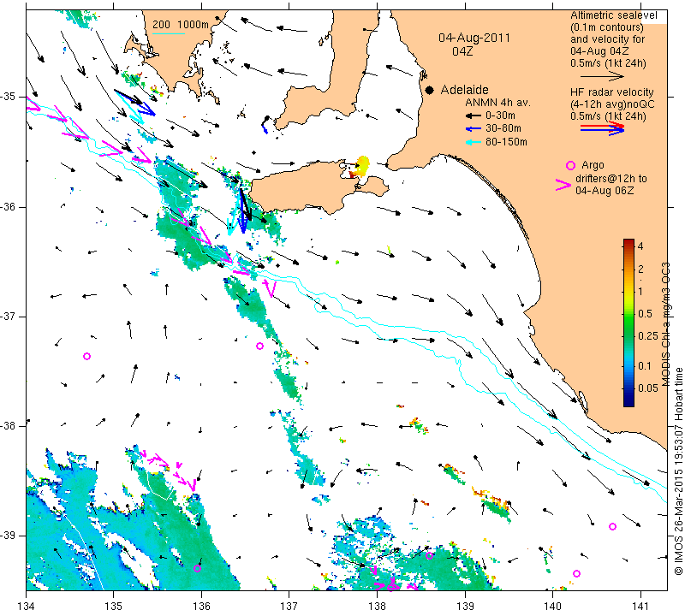
Task: Click the longitude axis label '141'
Action: [x=640, y=607]
